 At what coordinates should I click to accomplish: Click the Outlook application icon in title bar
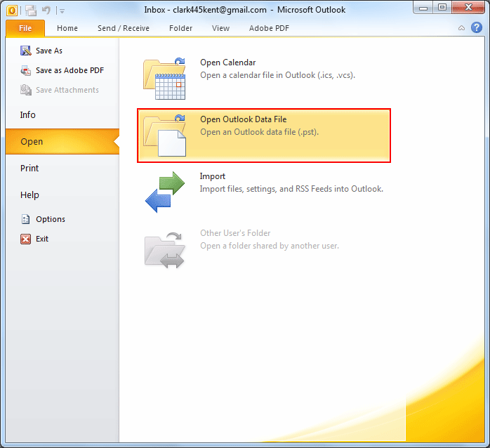pos(12,11)
